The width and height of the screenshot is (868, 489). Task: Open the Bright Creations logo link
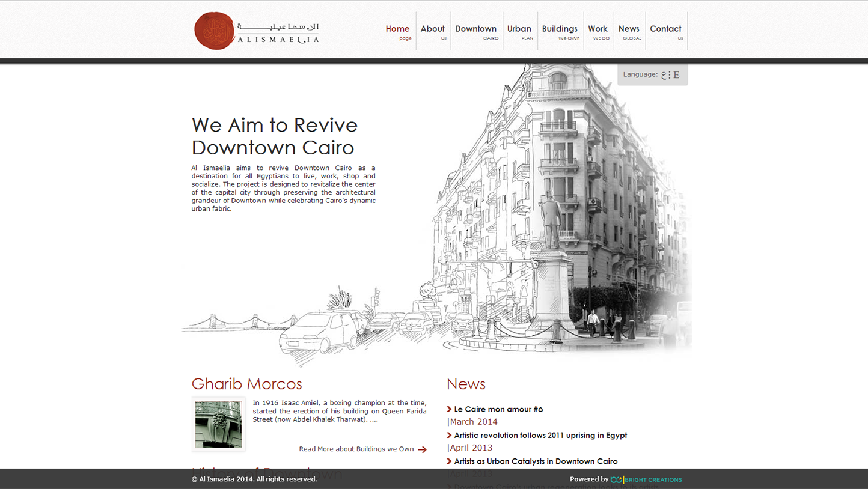[x=646, y=479]
